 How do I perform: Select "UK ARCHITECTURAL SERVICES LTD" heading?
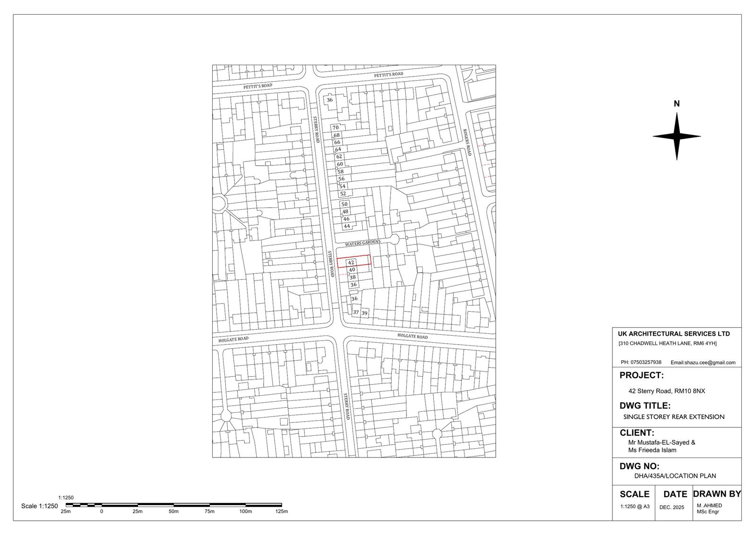(x=674, y=334)
